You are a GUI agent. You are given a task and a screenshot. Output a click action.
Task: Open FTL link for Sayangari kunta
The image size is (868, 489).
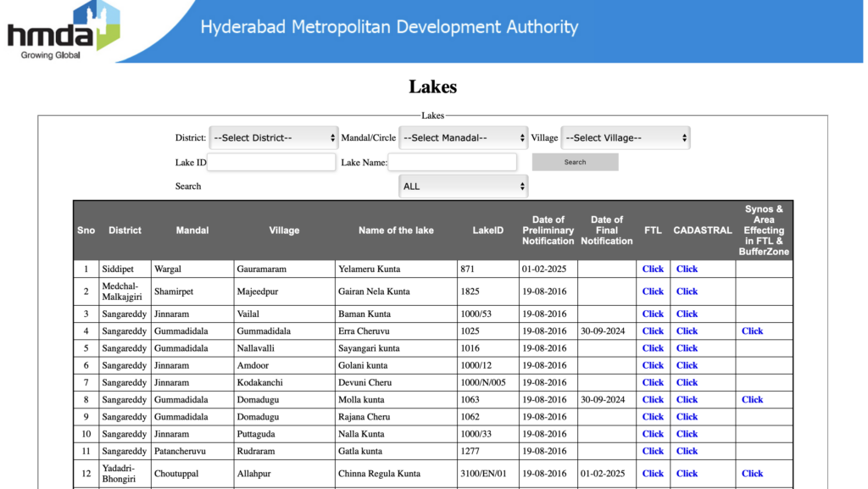point(653,348)
